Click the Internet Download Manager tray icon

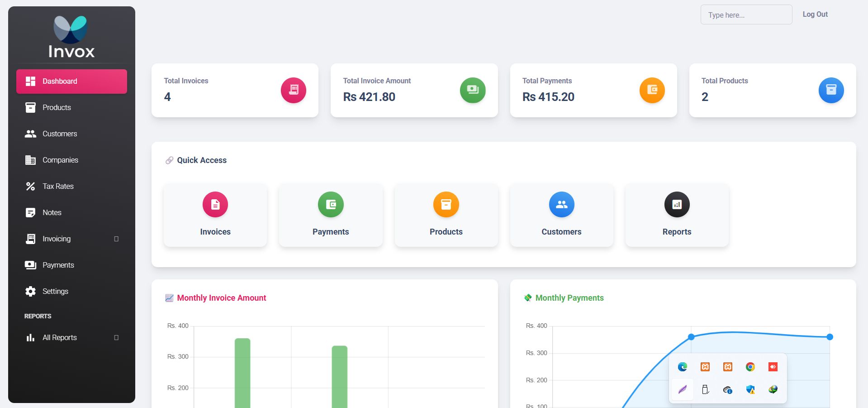click(x=773, y=389)
